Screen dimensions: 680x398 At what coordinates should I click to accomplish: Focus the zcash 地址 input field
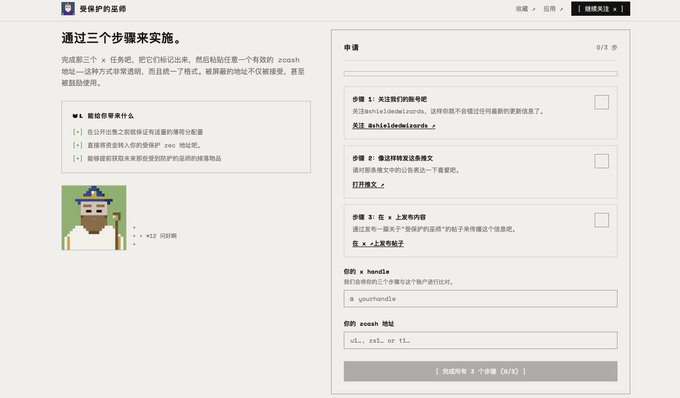pos(481,340)
